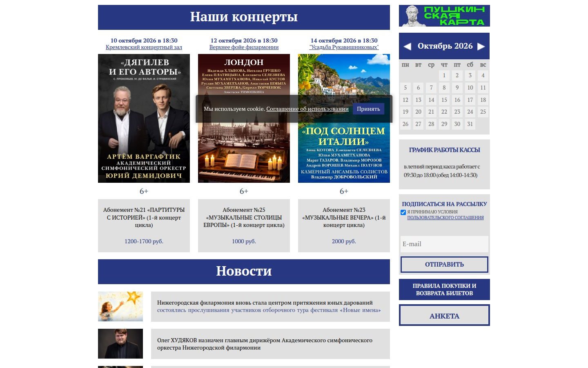Open the Олег Худяков portrait thumbnail
Viewport: 588px width, 368px height.
pyautogui.click(x=120, y=344)
